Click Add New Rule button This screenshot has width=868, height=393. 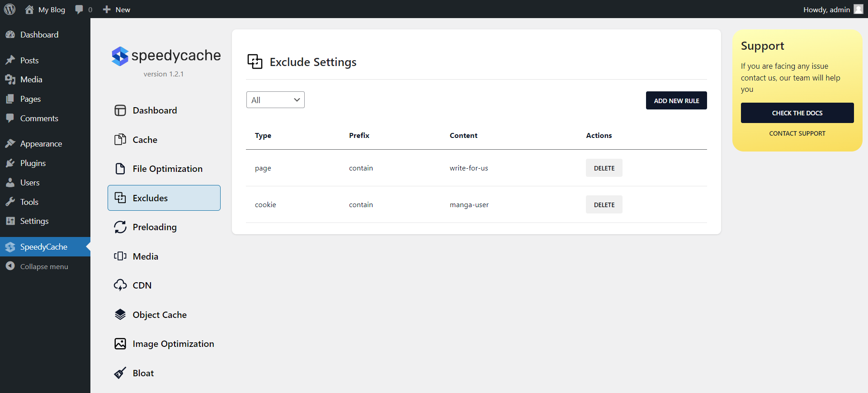tap(676, 100)
